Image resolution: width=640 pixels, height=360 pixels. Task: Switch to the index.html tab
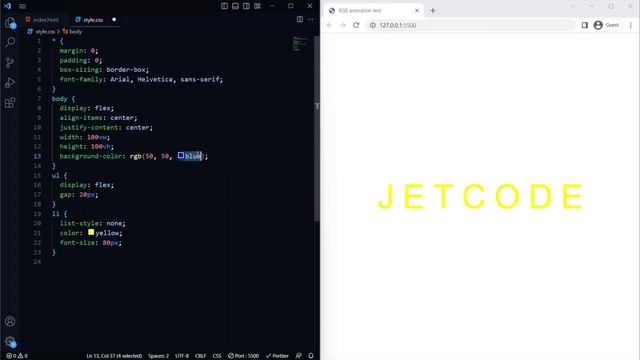click(x=42, y=20)
